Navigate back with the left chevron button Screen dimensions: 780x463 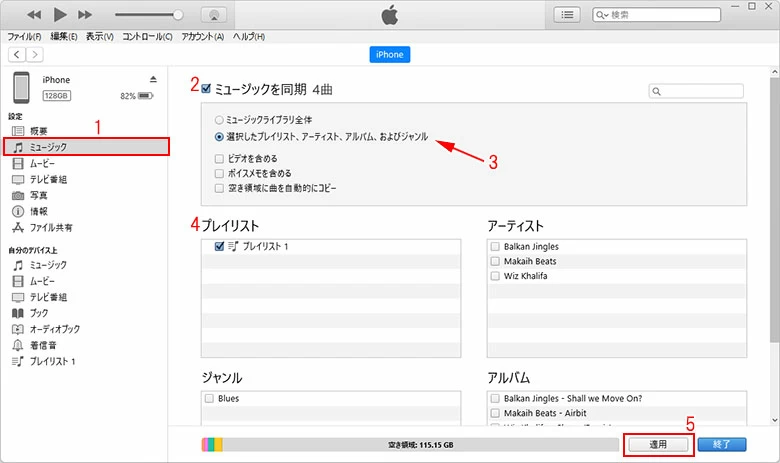pyautogui.click(x=17, y=54)
